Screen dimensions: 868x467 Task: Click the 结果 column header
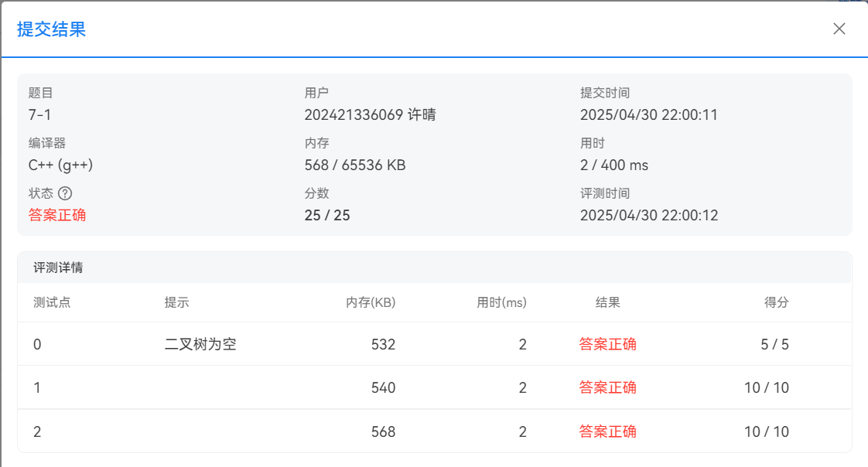pos(607,302)
